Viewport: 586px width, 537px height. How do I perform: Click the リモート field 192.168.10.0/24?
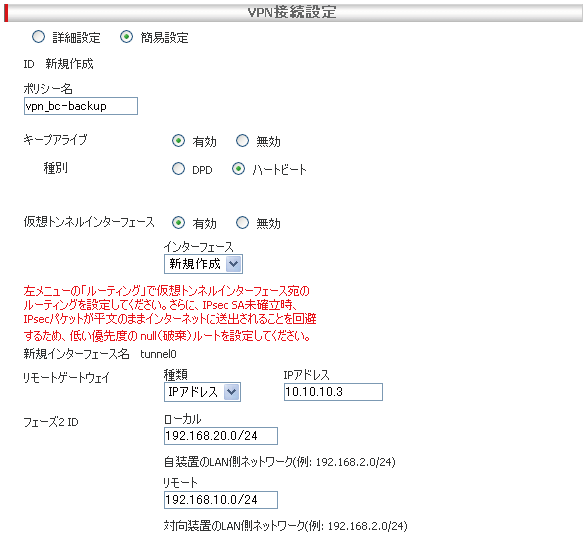coord(221,500)
